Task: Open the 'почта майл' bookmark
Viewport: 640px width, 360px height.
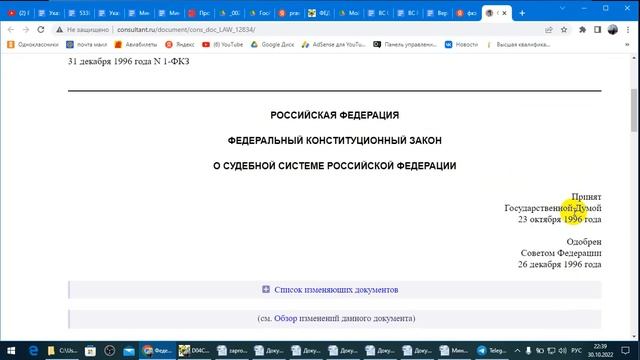Action: click(87, 44)
